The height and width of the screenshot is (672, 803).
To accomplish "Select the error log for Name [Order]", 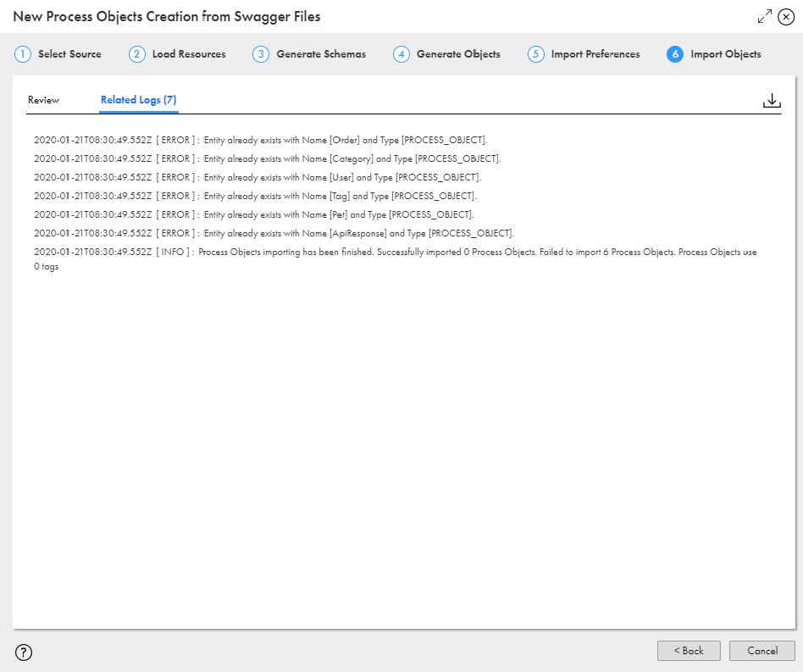I will [261, 141].
